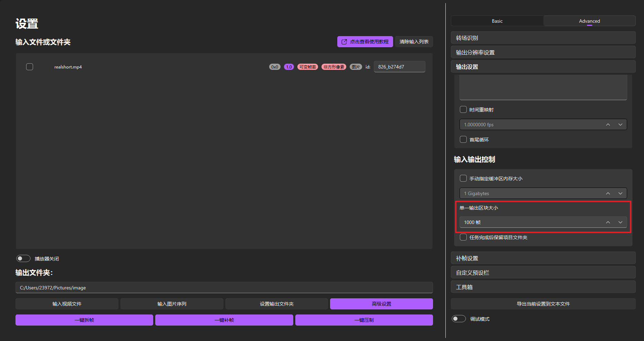Image resolution: width=644 pixels, height=341 pixels.
Task: Expand the 转场识别 section
Action: (x=543, y=38)
